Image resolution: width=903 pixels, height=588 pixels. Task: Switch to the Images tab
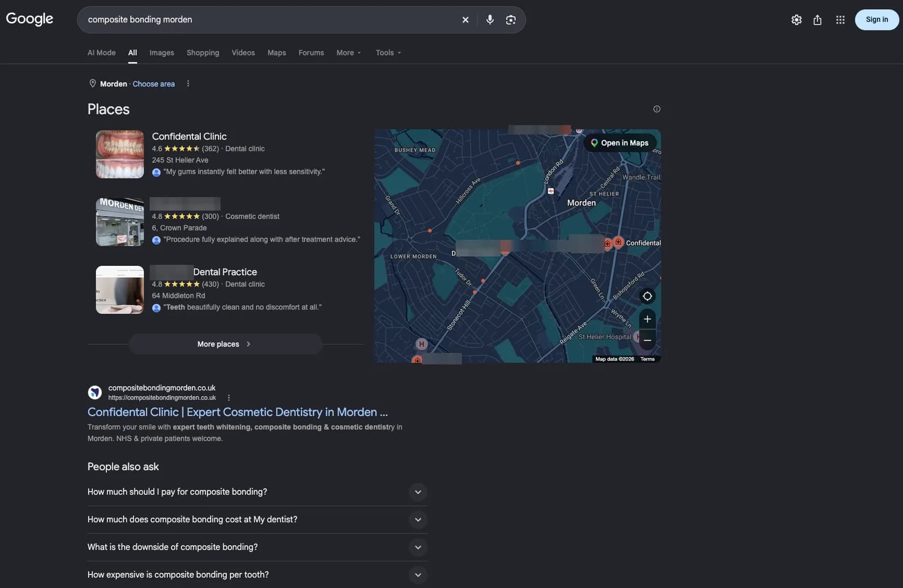click(x=161, y=52)
